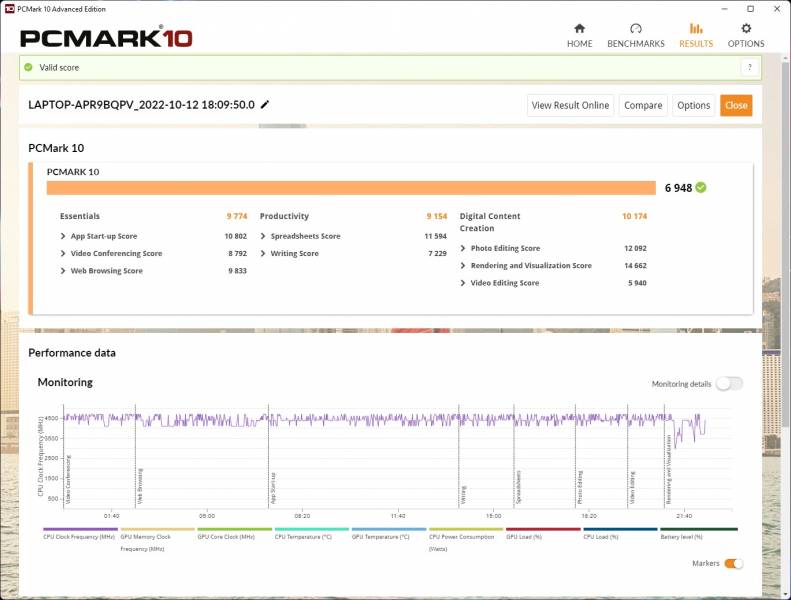Click the PCMARK 10 logo

pyautogui.click(x=106, y=38)
